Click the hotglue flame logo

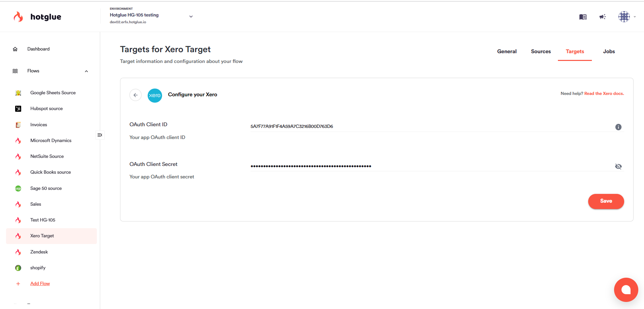click(18, 16)
